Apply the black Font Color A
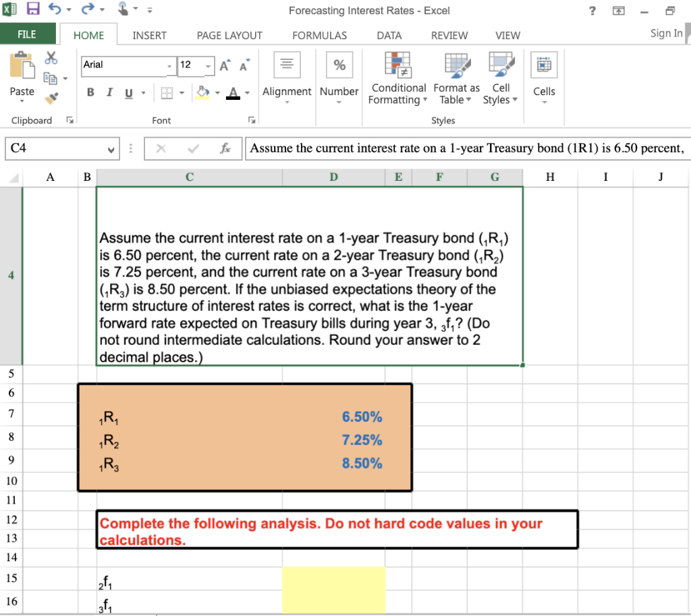 [233, 92]
